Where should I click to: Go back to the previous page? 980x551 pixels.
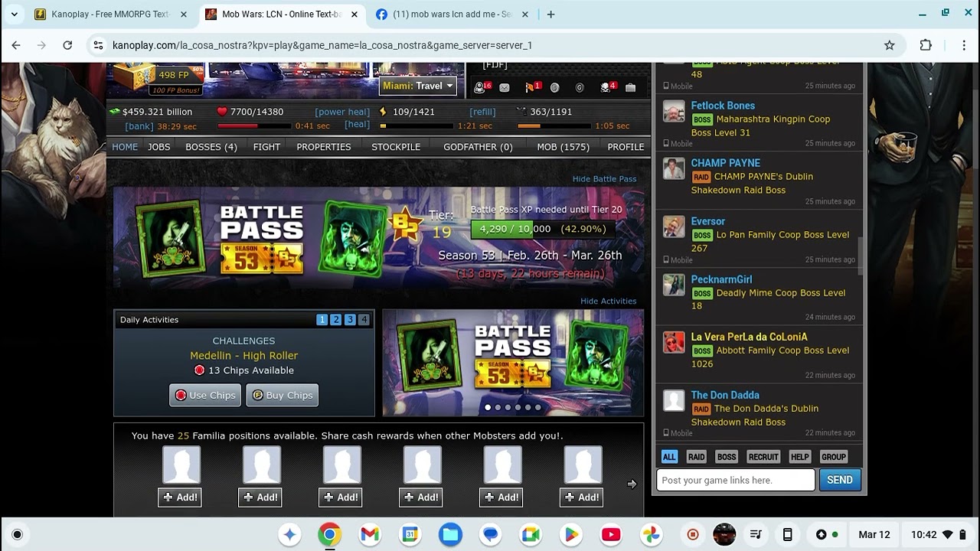(16, 45)
